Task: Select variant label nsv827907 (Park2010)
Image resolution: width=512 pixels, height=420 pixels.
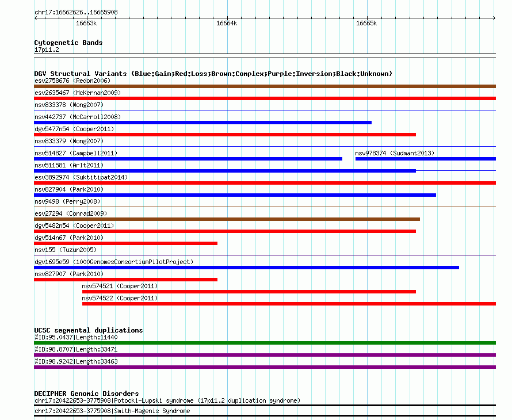Action: 69,274
